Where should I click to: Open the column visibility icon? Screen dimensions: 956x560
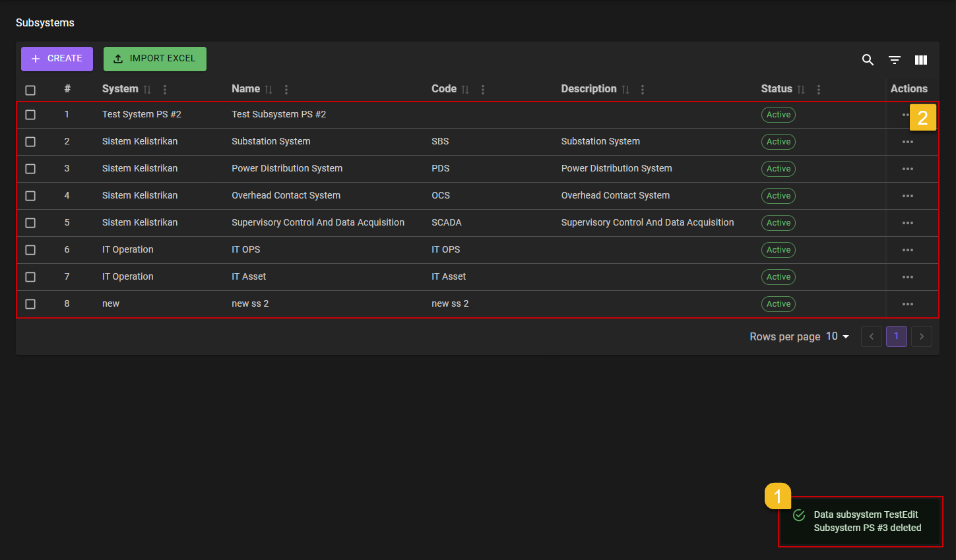[921, 60]
